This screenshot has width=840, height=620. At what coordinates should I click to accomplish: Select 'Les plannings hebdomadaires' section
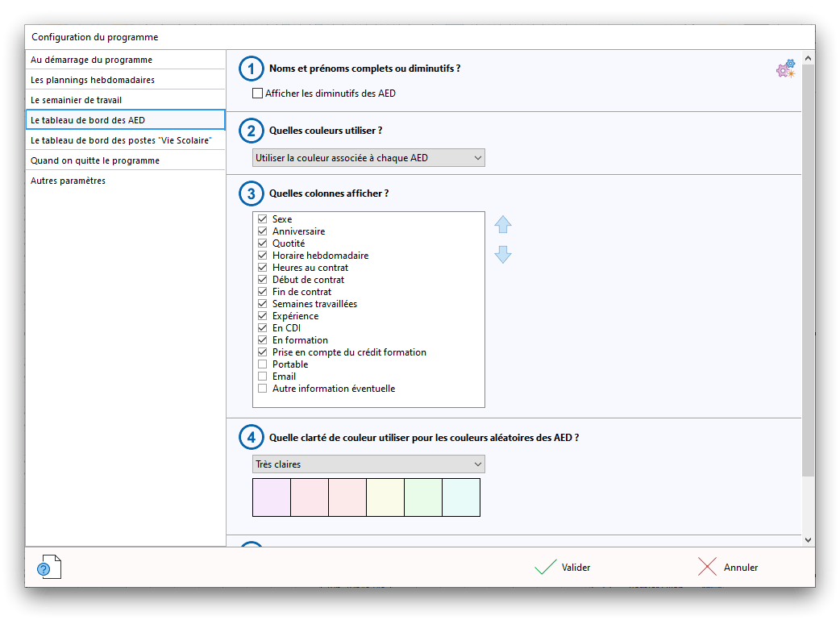click(x=93, y=80)
